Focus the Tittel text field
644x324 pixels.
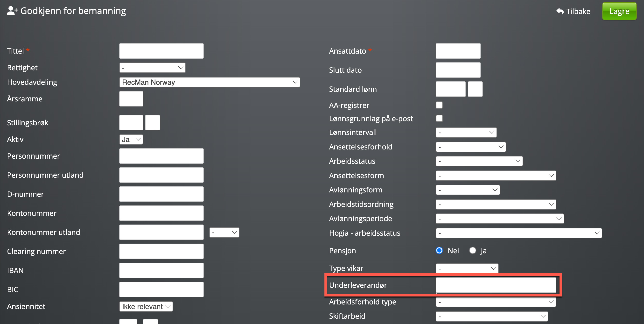[x=161, y=51]
